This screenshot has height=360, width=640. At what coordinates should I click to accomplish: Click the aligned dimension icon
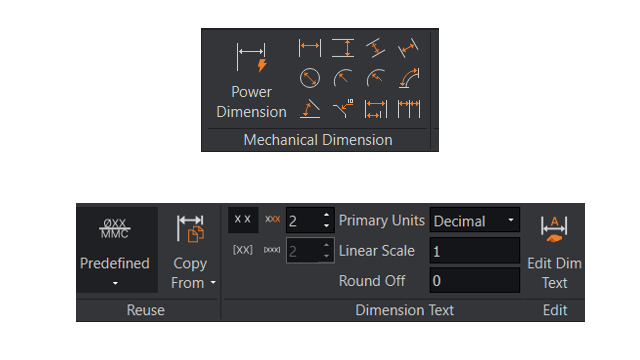click(376, 48)
